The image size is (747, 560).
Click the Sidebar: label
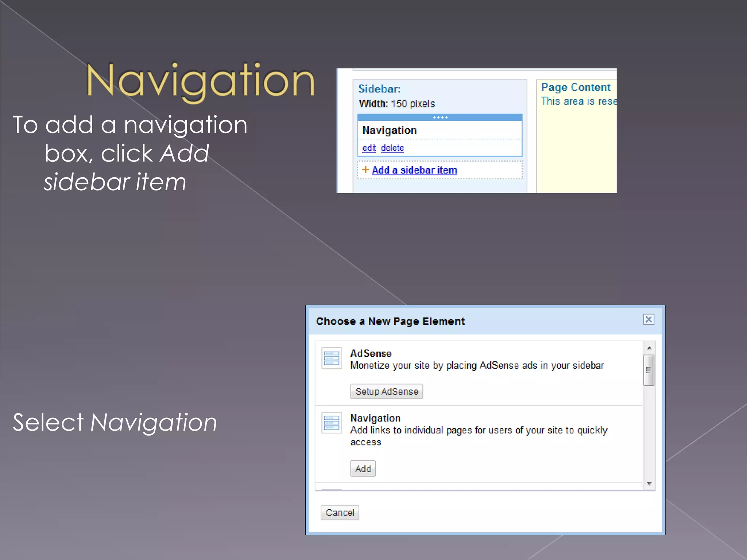(380, 89)
